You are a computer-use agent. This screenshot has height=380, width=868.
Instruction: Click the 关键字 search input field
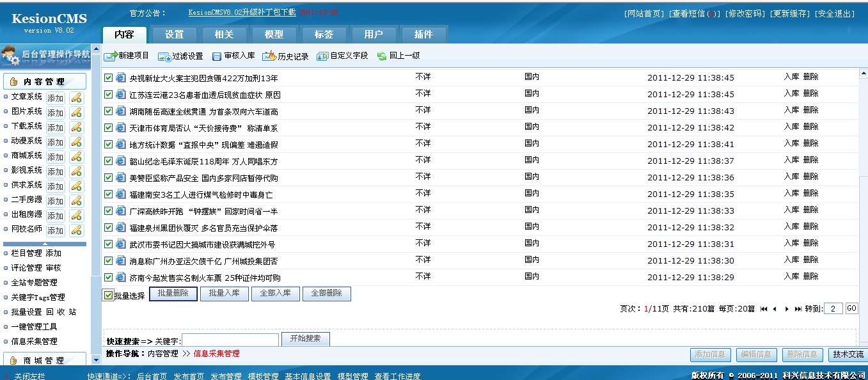pos(230,340)
